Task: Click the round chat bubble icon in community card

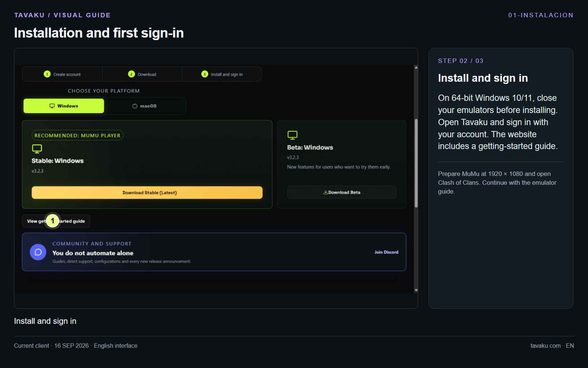Action: tap(38, 252)
